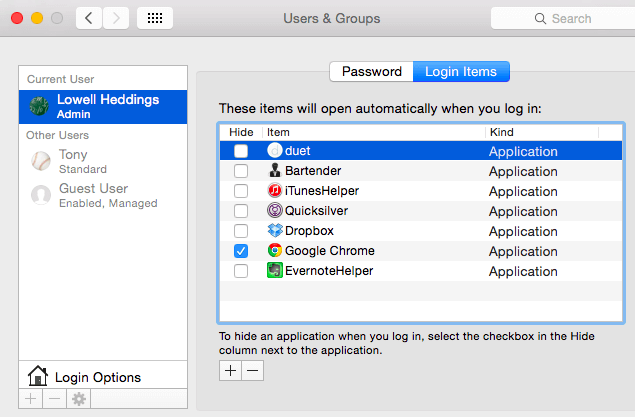Click the EvernoteHelper elephant icon
This screenshot has width=635, height=417.
(275, 271)
